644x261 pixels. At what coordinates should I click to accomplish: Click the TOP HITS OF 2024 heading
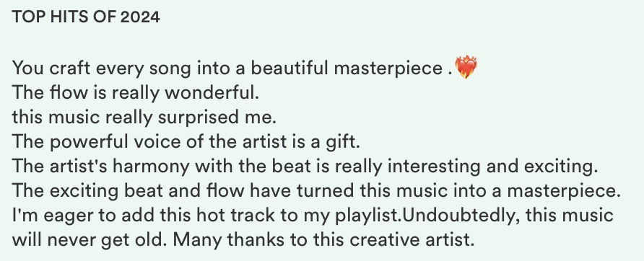86,17
